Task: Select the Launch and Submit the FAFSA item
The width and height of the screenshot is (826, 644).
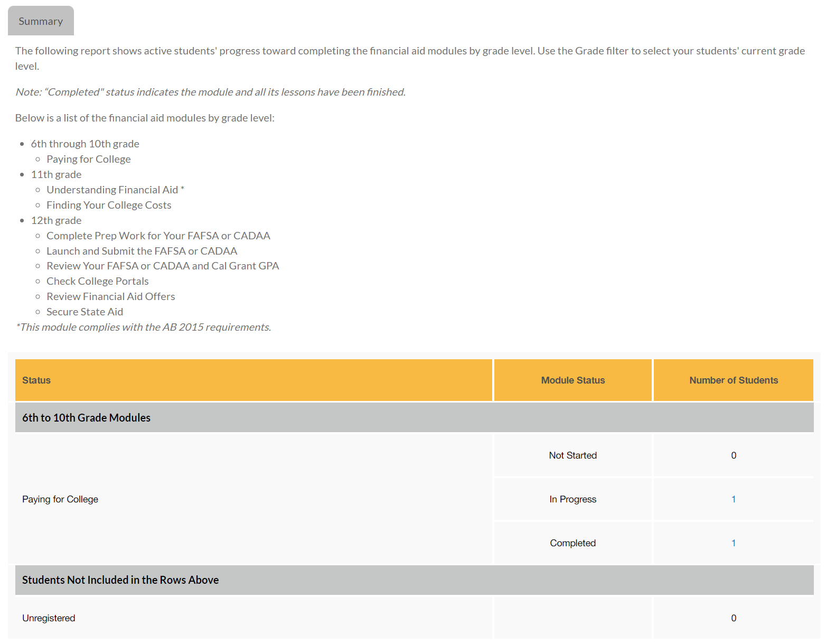Action: tap(142, 250)
